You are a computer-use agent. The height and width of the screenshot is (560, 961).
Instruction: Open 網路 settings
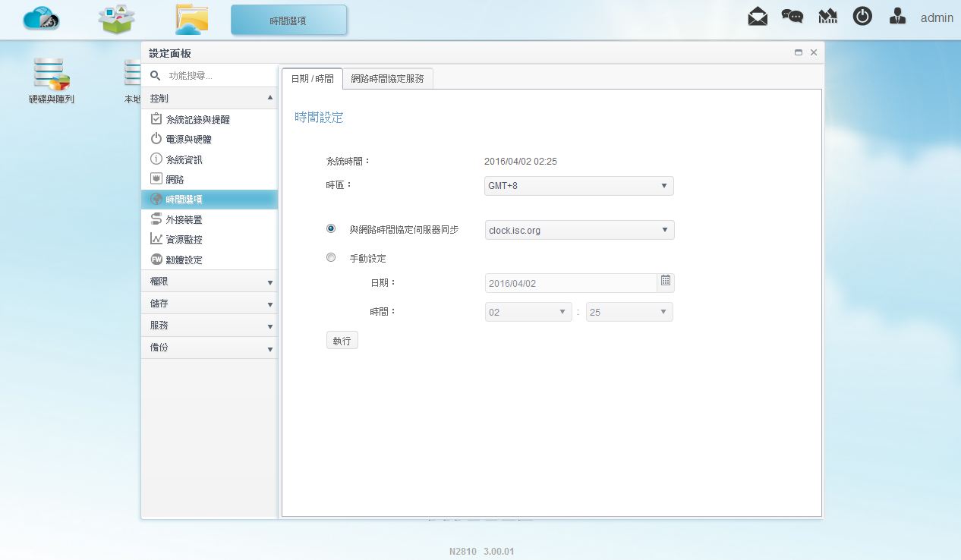[210, 179]
